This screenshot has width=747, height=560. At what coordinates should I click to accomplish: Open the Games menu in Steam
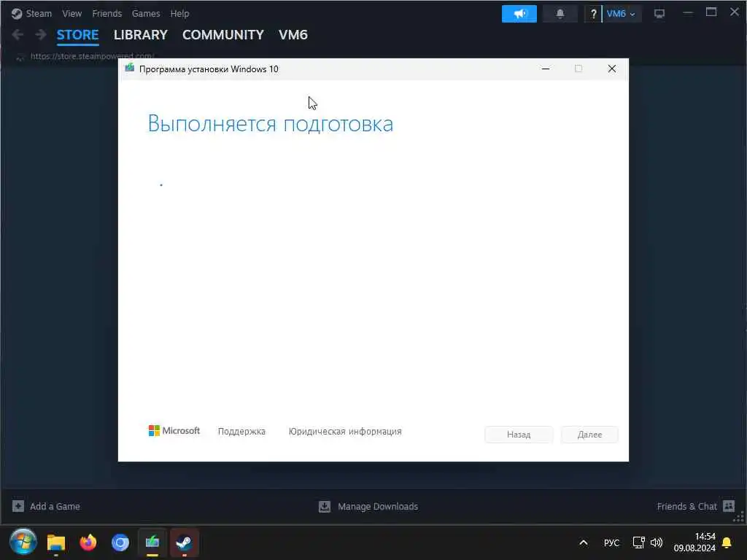(146, 13)
